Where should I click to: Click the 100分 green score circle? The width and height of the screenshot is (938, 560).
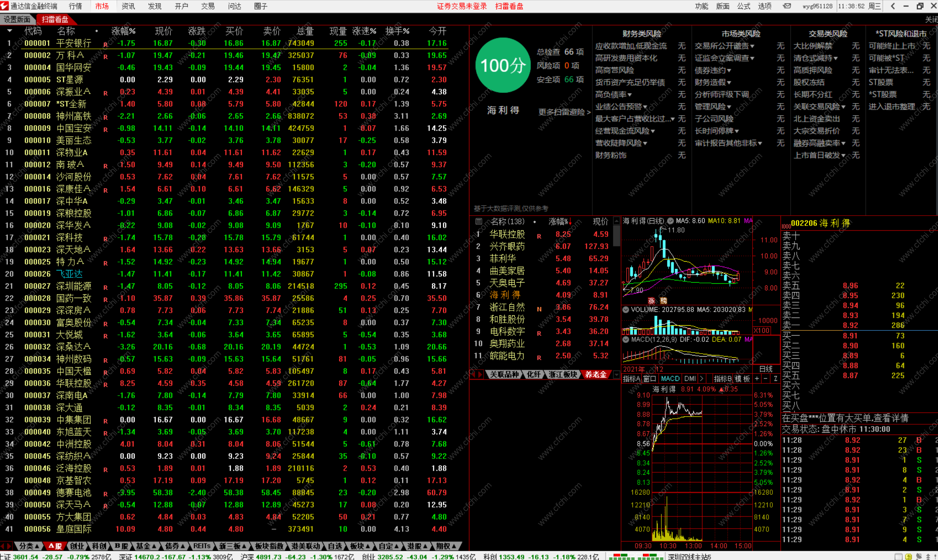point(503,65)
